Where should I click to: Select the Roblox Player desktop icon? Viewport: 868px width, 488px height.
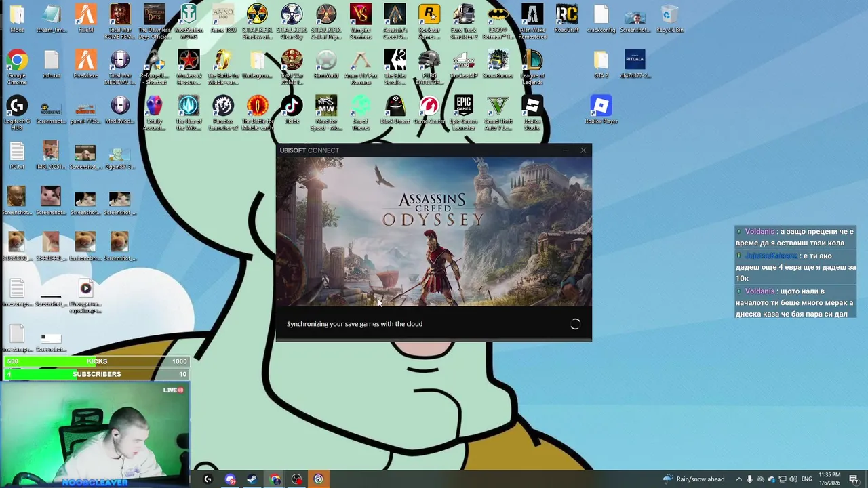(601, 110)
